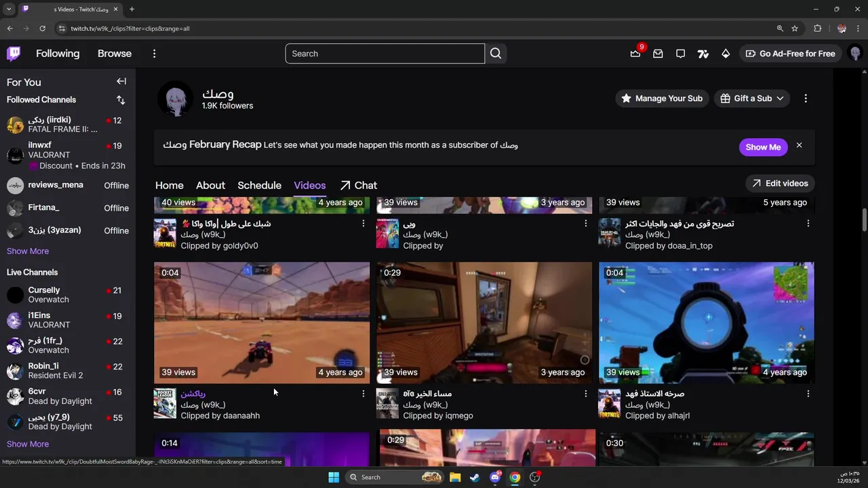
Task: Open the Chrome extensions puzzle icon
Action: tap(817, 28)
